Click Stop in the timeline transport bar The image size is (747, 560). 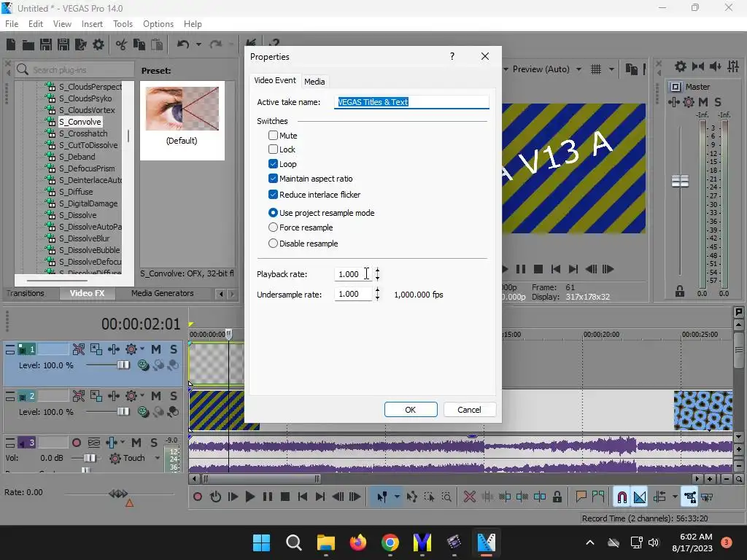285,497
